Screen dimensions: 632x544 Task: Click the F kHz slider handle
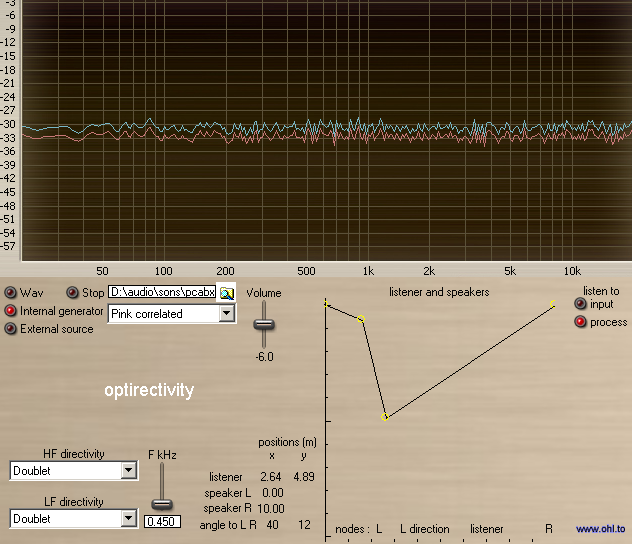point(162,504)
